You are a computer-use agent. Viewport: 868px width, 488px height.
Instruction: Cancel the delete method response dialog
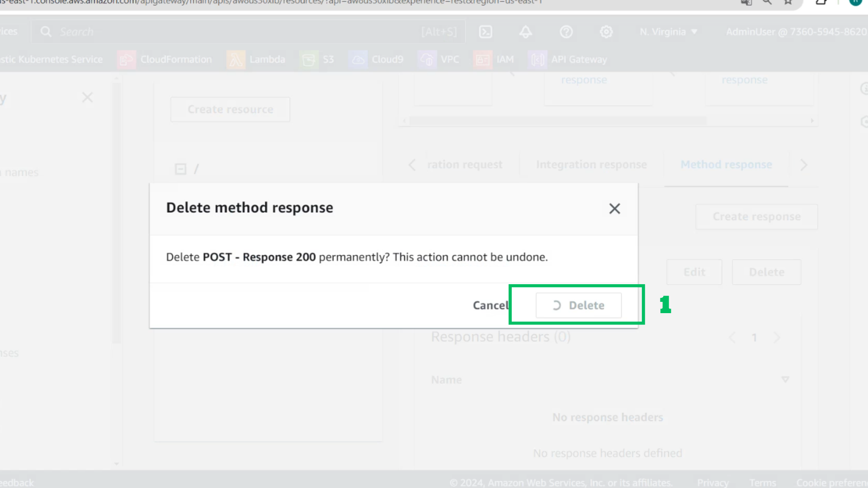491,305
